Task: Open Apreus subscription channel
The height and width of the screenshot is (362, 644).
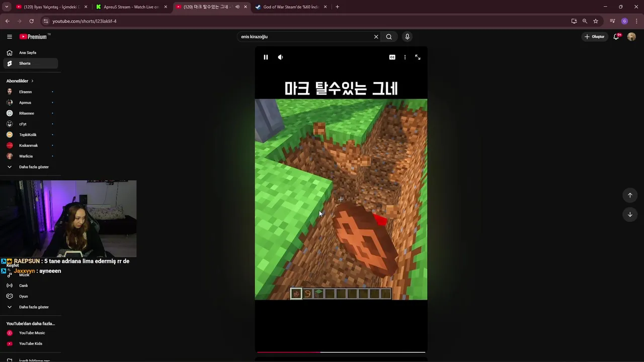Action: [x=30, y=103]
